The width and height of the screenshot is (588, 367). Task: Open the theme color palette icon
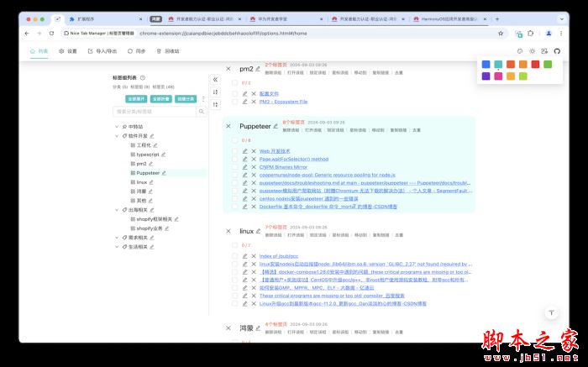coord(520,51)
